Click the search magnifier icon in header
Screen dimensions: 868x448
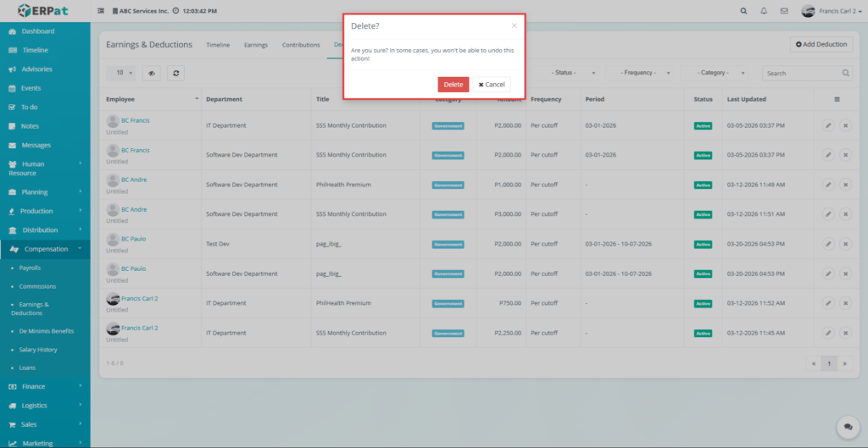pos(743,11)
